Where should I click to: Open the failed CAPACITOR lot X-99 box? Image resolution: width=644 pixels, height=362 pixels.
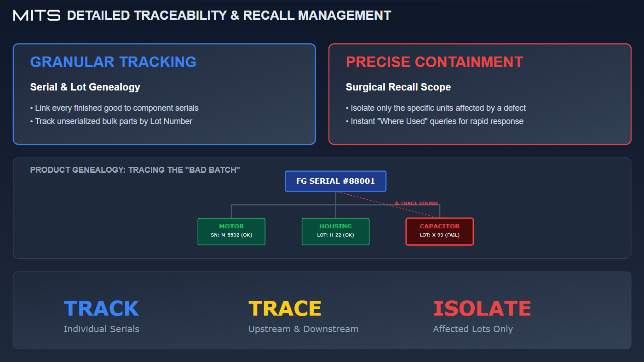coord(439,232)
